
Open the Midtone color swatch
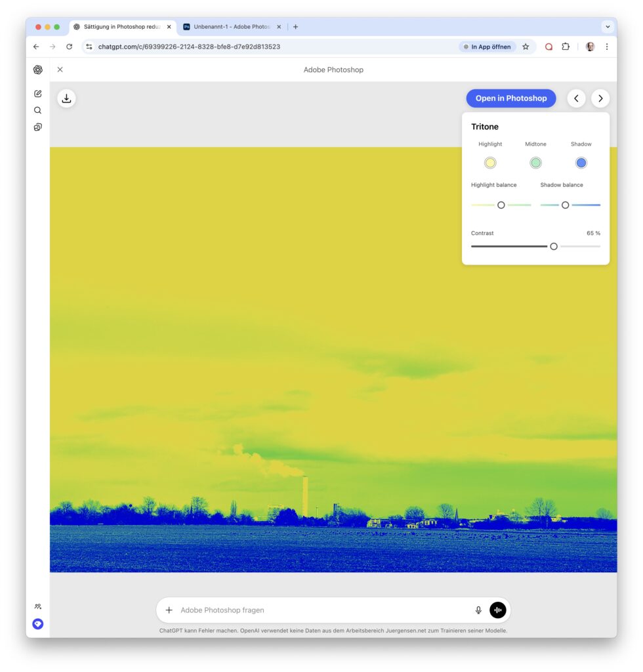535,163
